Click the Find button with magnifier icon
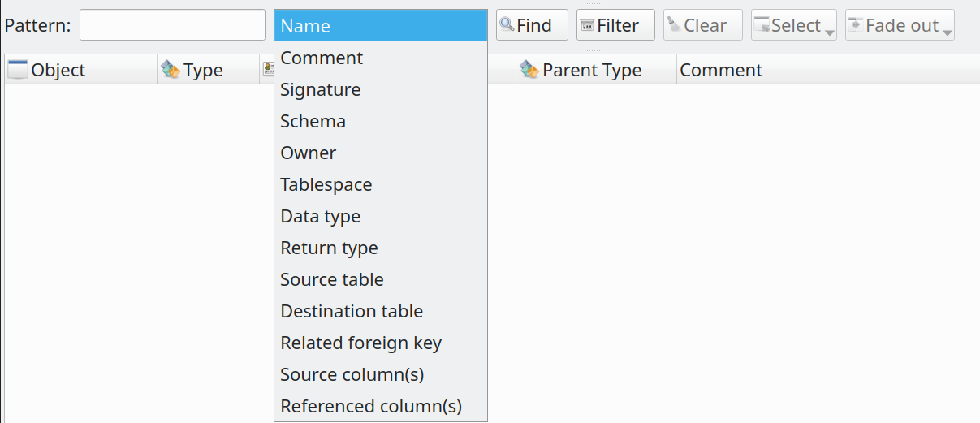Viewport: 980px width, 423px height. tap(532, 25)
